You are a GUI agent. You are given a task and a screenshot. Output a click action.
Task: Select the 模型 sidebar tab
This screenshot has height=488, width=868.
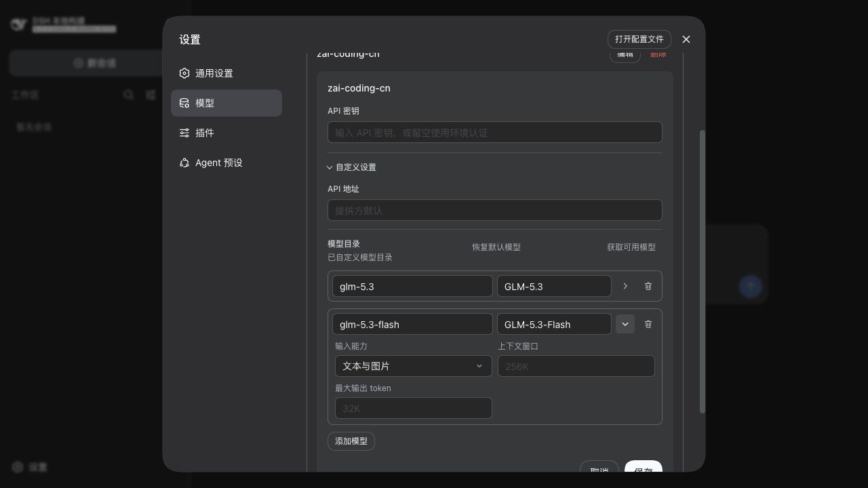pyautogui.click(x=226, y=103)
